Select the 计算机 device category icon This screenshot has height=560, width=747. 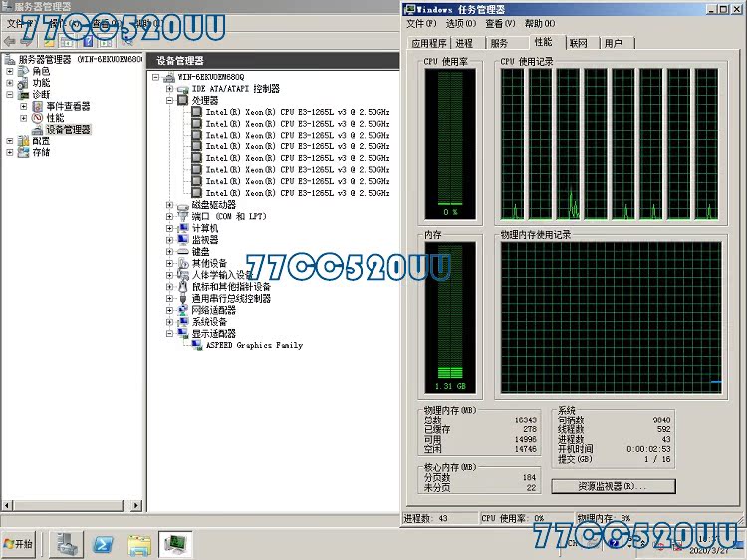[183, 228]
